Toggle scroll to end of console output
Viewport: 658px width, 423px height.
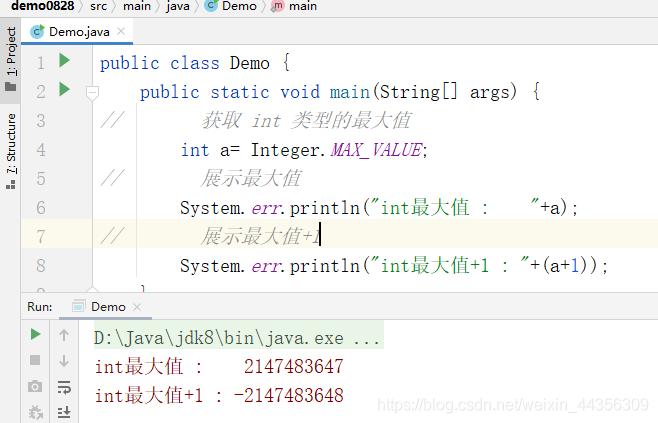click(64, 413)
